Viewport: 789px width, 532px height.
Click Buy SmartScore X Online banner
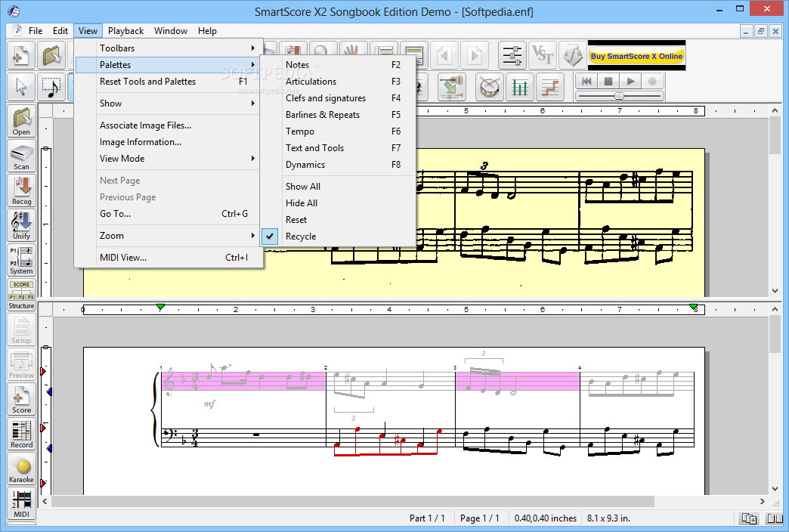[x=636, y=56]
